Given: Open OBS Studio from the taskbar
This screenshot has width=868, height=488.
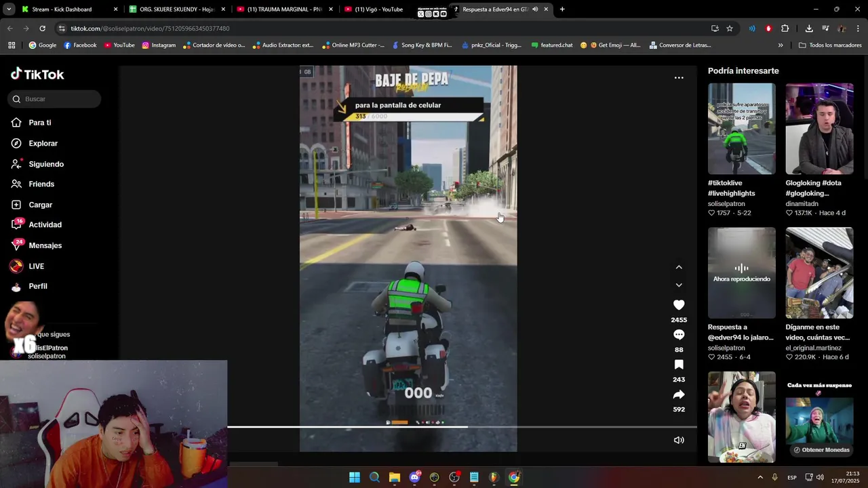Looking at the screenshot, I should click(454, 477).
